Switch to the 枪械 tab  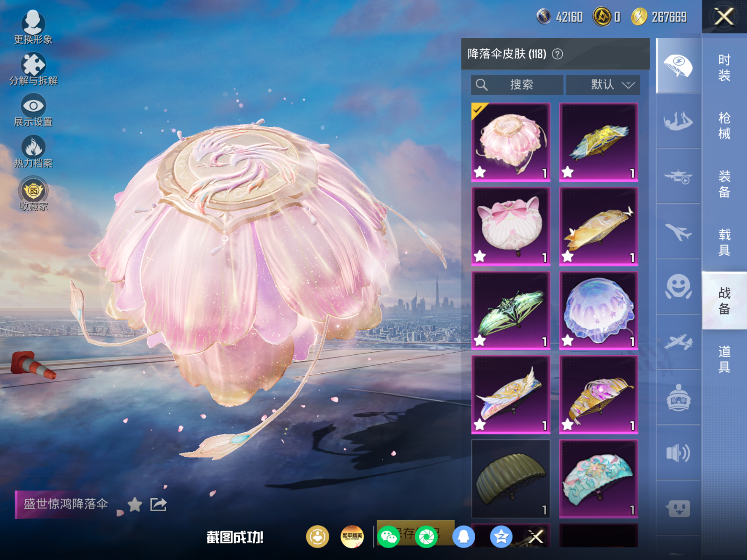coord(725,126)
